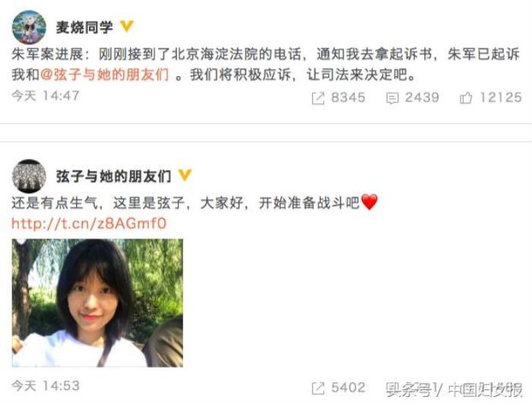Click the comment count 2439
Screen dimensions: 532x403
tap(422, 98)
